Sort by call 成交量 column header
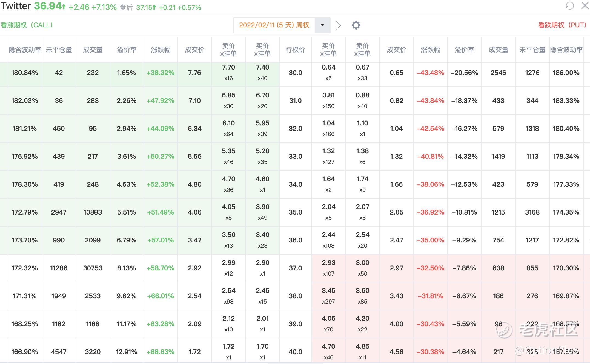 click(93, 50)
